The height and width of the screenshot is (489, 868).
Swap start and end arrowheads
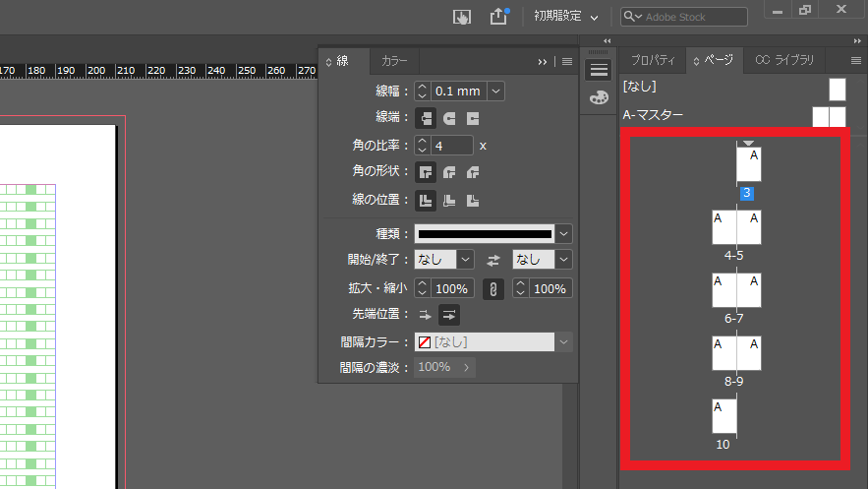[493, 260]
